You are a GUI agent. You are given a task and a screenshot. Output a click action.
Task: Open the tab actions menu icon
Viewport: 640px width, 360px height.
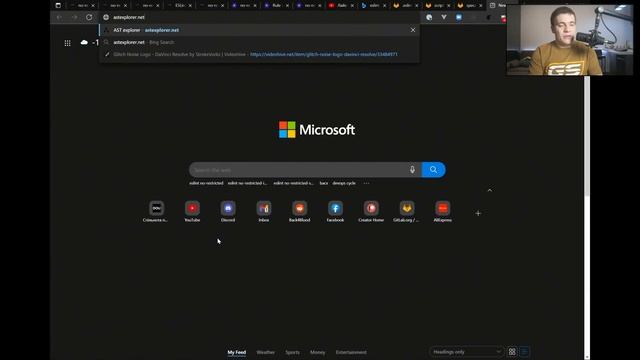pos(58,5)
